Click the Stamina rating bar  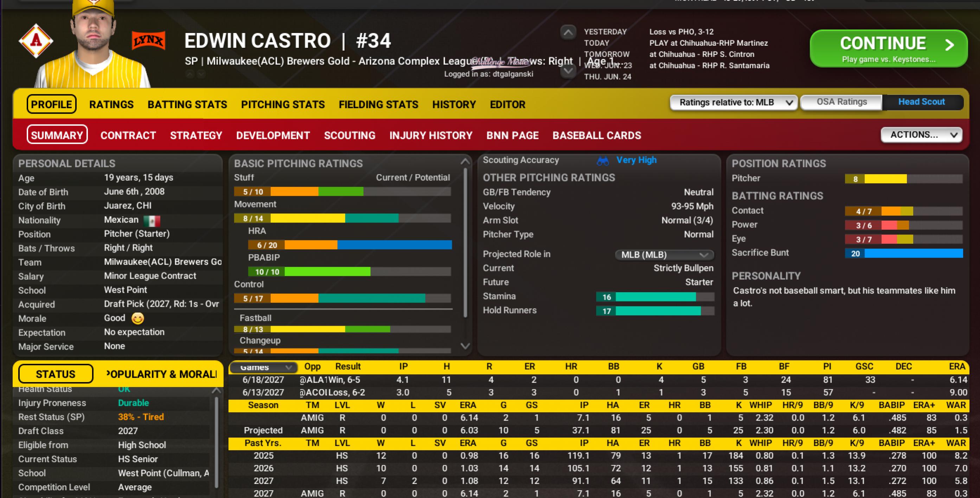655,297
